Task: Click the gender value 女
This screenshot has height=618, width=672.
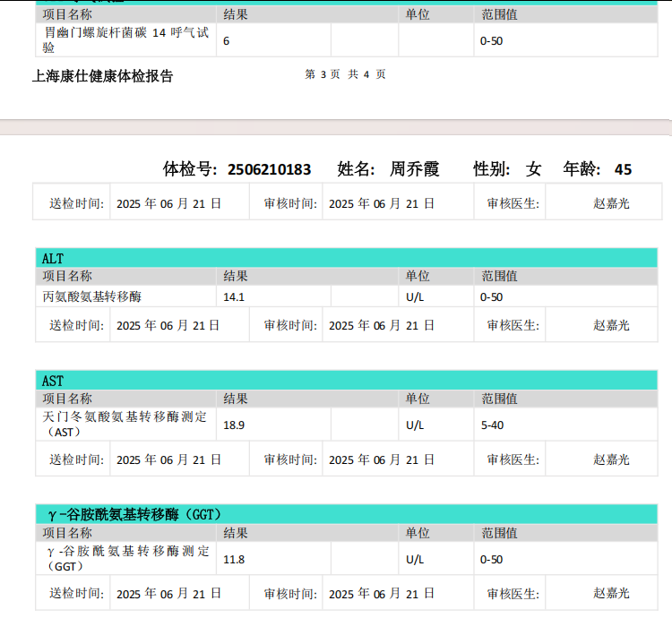Action: pyautogui.click(x=534, y=169)
